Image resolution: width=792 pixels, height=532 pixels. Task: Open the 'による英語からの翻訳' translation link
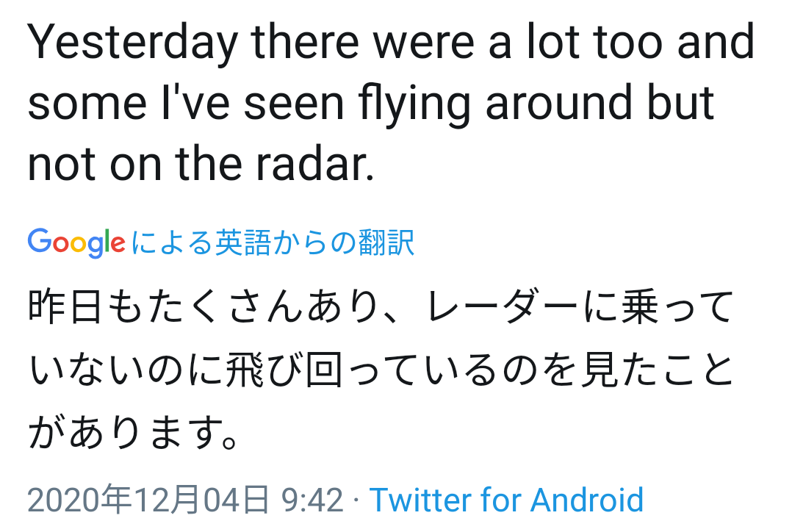[x=273, y=242]
